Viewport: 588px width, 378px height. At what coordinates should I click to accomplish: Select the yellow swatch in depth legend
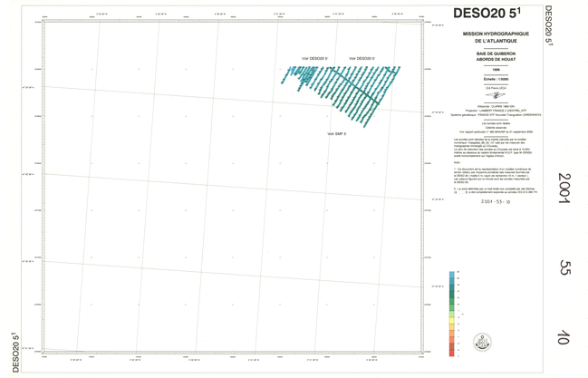453,321
